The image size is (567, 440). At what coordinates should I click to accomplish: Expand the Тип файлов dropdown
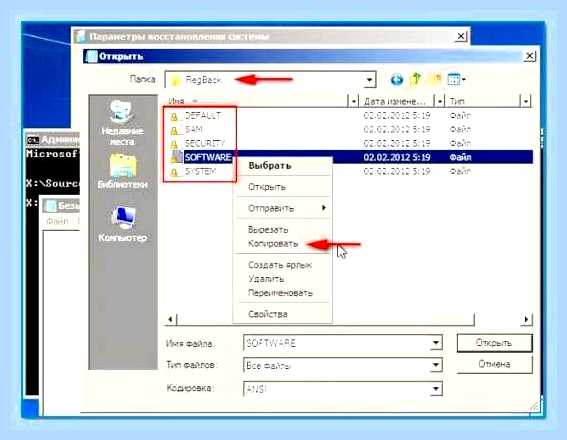coord(436,365)
